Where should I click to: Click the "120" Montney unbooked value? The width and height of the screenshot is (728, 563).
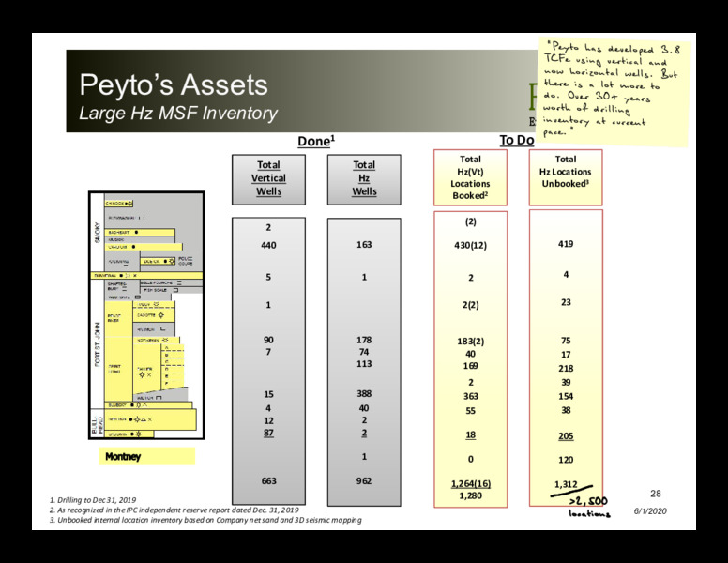point(566,460)
